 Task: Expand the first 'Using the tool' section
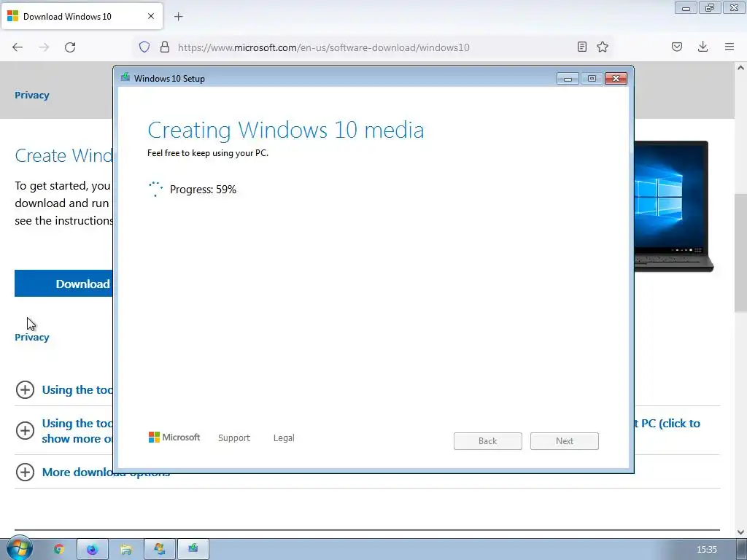click(x=25, y=389)
